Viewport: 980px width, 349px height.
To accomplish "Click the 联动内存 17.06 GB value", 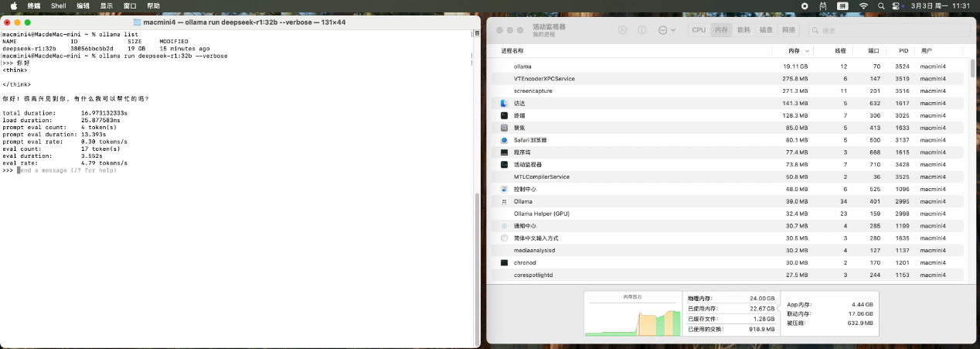I will 861,314.
